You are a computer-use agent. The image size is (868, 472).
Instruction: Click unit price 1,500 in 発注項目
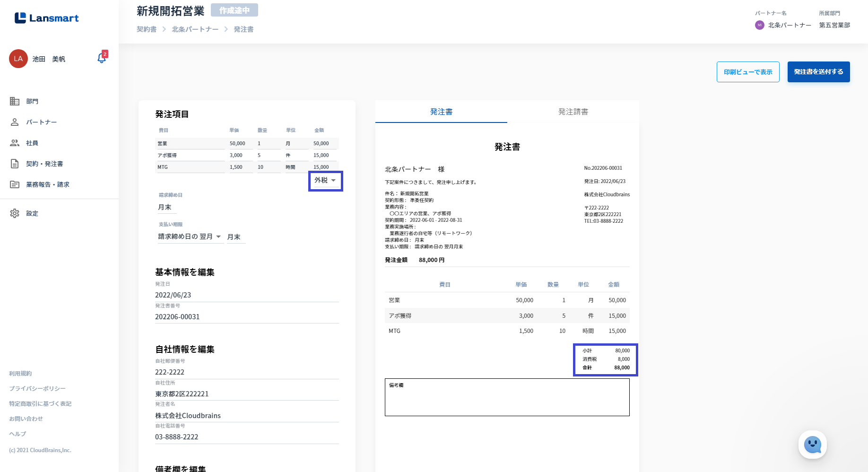coord(241,167)
